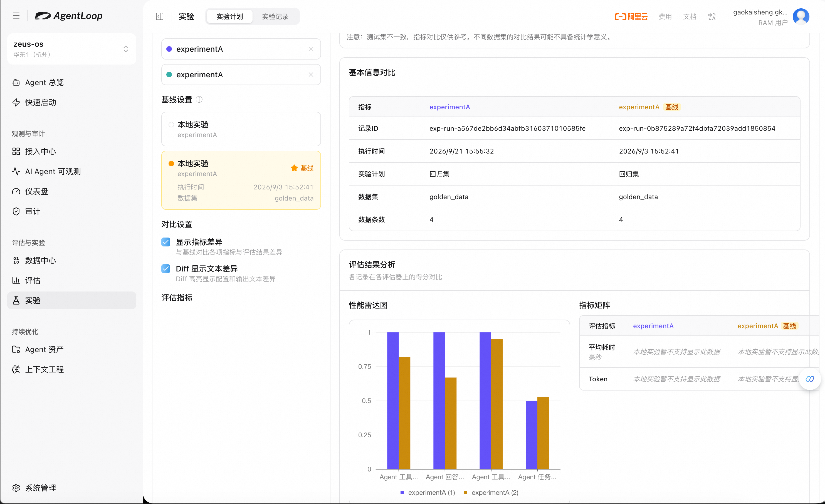825x504 pixels.
Task: Open 数据中心 page
Action: pos(72,261)
